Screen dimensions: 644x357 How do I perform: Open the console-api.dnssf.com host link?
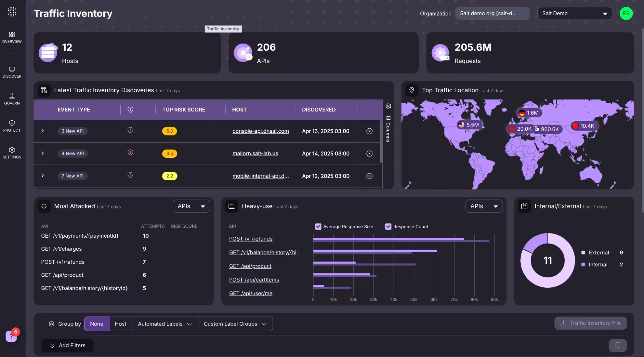point(261,131)
